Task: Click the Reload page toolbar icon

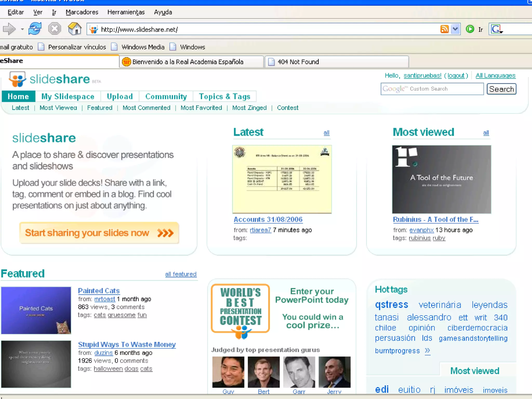Action: pyautogui.click(x=35, y=29)
